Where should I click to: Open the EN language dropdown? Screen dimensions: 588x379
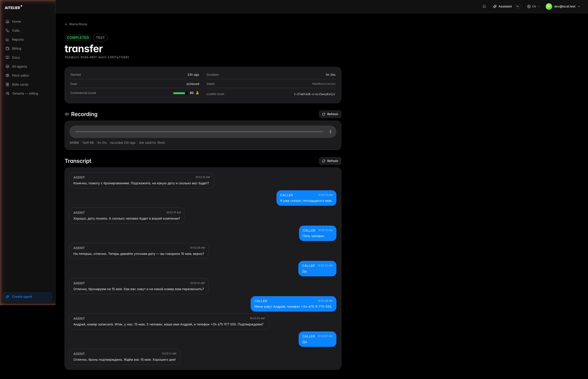(533, 6)
